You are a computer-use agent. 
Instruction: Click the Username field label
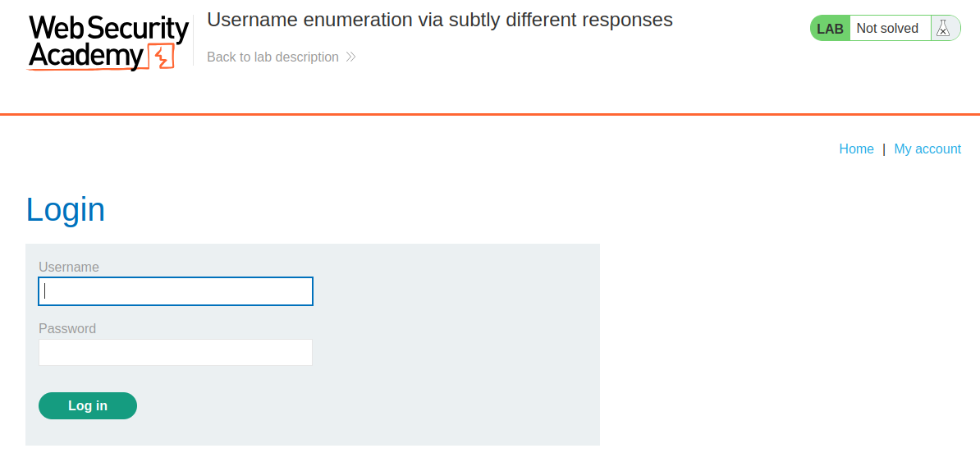point(69,268)
